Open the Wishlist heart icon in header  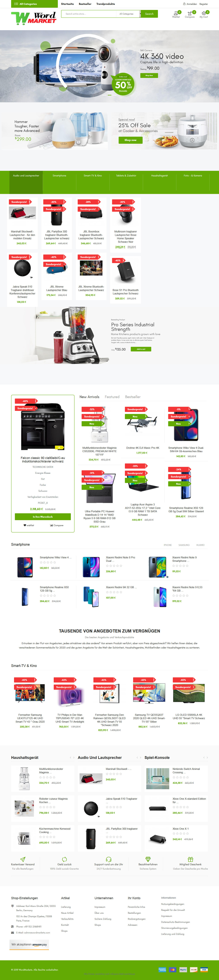coord(176,13)
